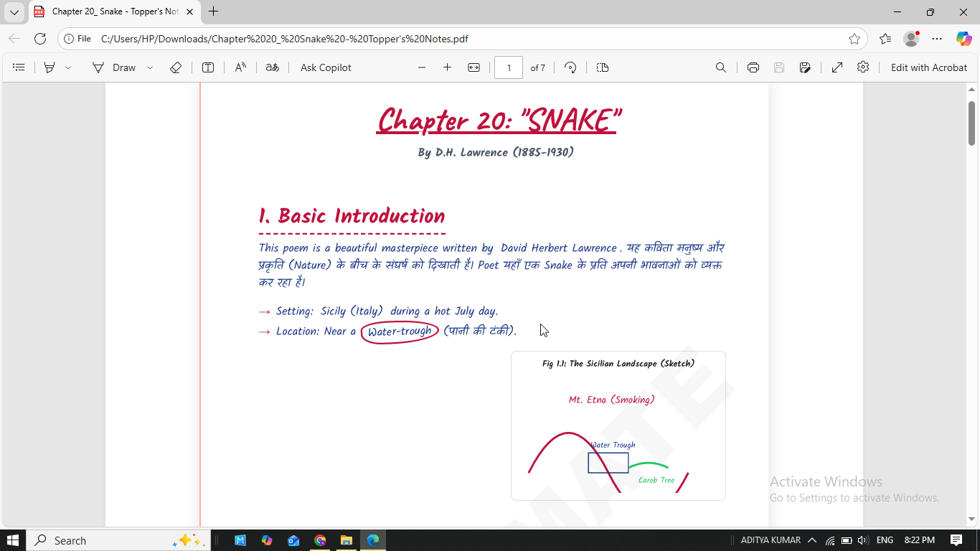
Task: Click the taskbar Search box
Action: point(119,540)
